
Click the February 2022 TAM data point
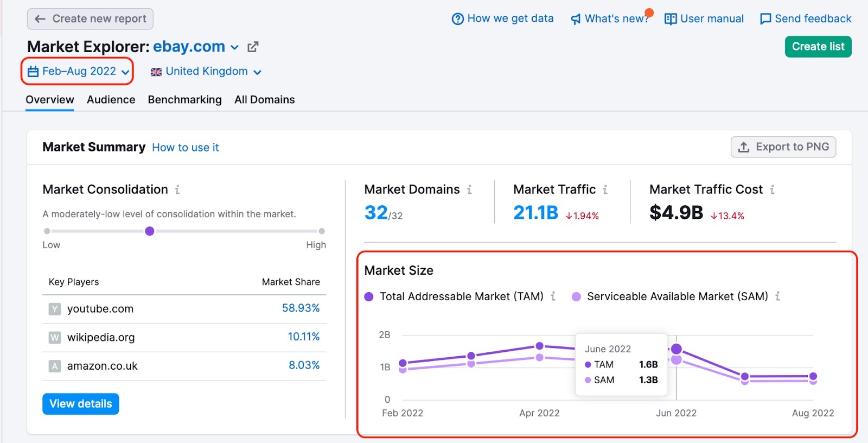pos(403,363)
